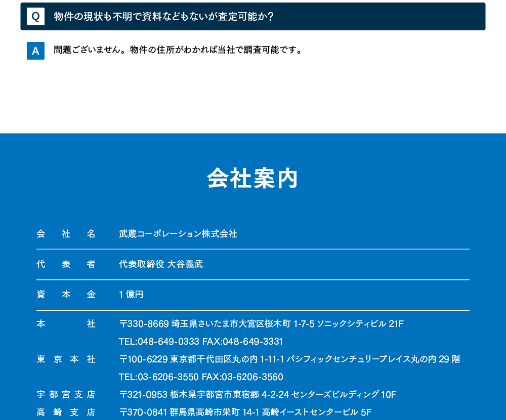Click the 宇都宮支店 label

point(66,395)
